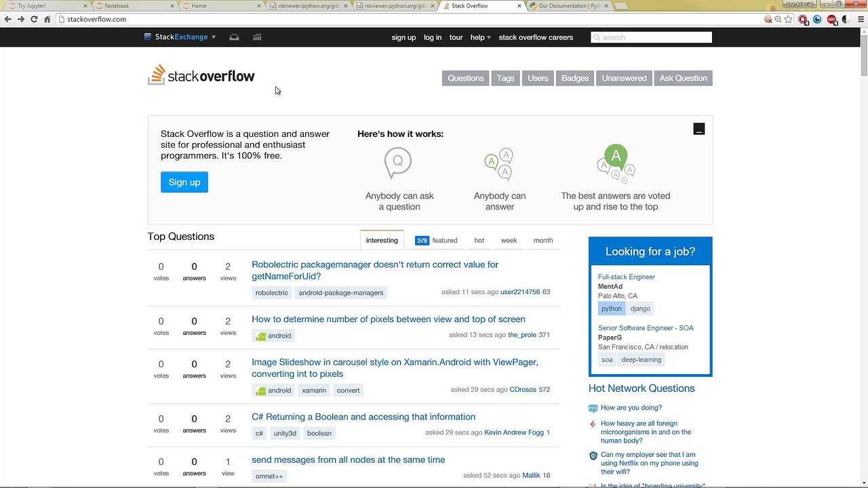Bookmark this page with the star icon
This screenshot has width=868, height=488.
coord(789,19)
